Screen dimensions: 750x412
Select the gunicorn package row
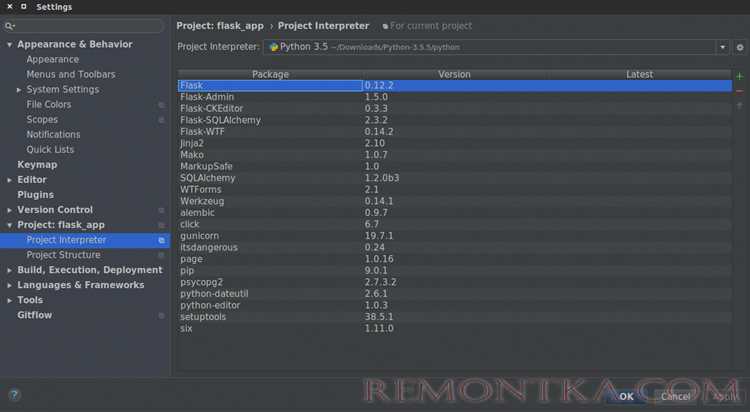tap(455, 236)
